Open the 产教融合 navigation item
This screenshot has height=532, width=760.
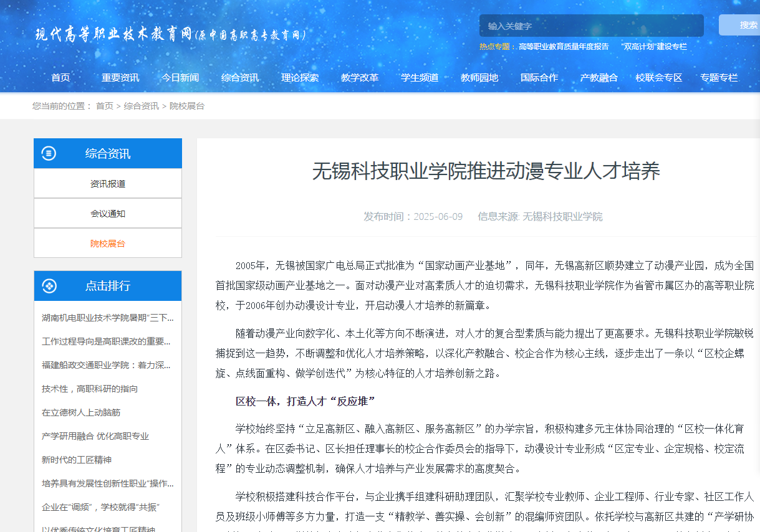pyautogui.click(x=599, y=78)
